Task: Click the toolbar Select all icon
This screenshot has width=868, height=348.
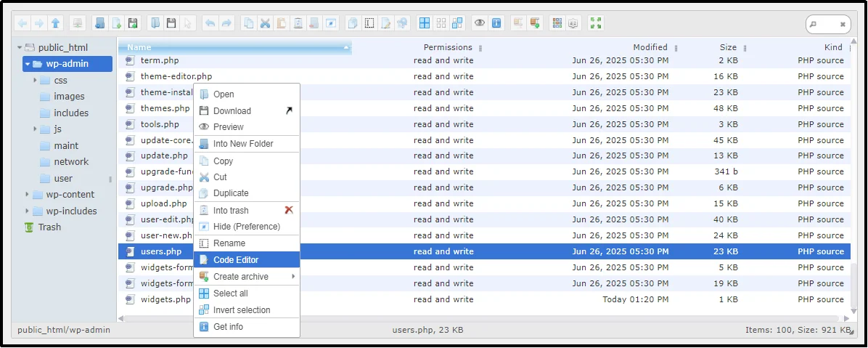Action: [x=425, y=23]
